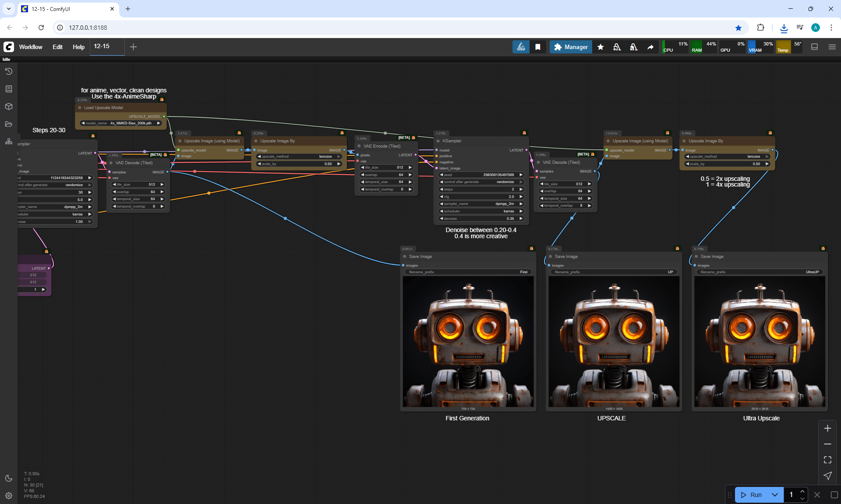The image size is (841, 504).
Task: Click the Ultra Upscale robot image preview
Action: pos(760,342)
